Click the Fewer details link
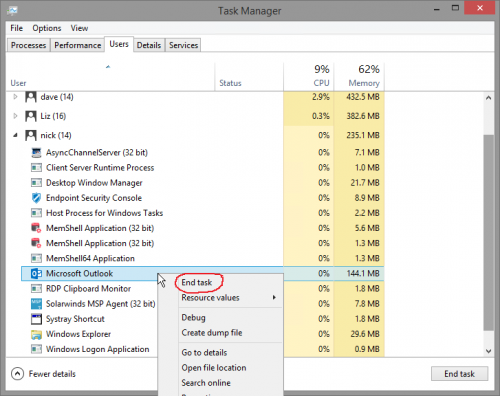 [x=52, y=374]
